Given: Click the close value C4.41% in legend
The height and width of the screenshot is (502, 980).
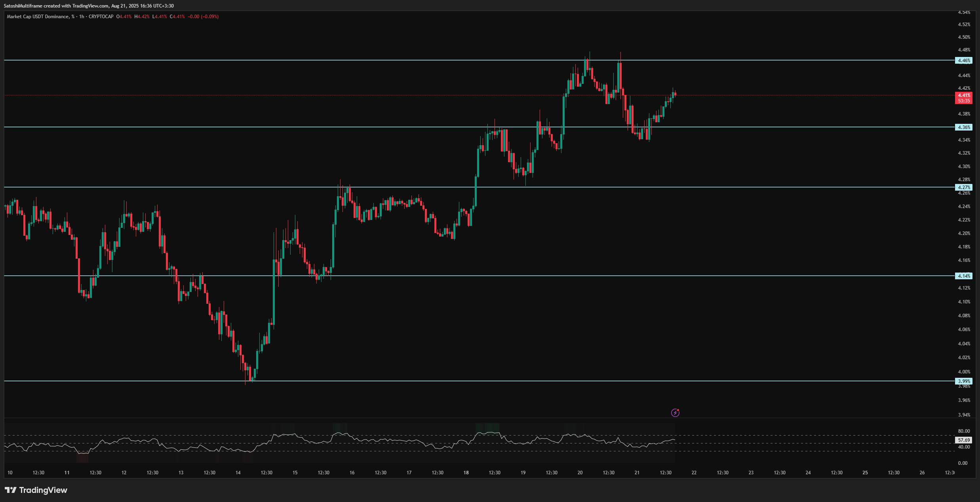Looking at the screenshot, I should [x=177, y=17].
